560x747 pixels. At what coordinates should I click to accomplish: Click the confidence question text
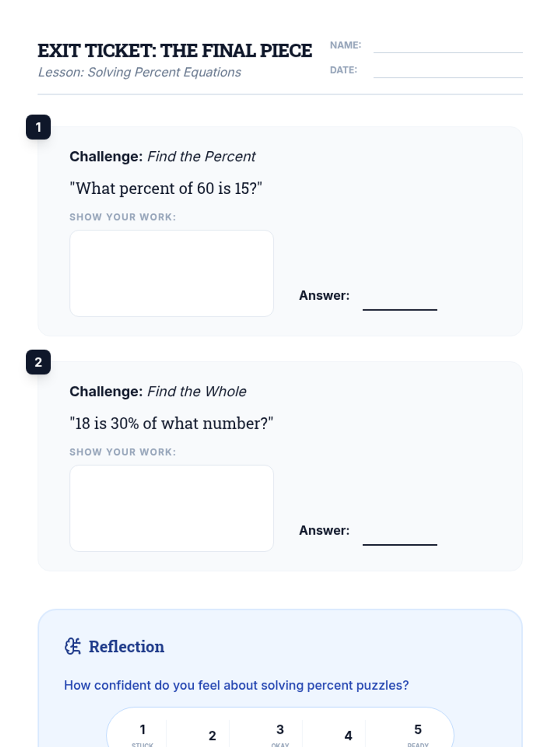tap(236, 685)
